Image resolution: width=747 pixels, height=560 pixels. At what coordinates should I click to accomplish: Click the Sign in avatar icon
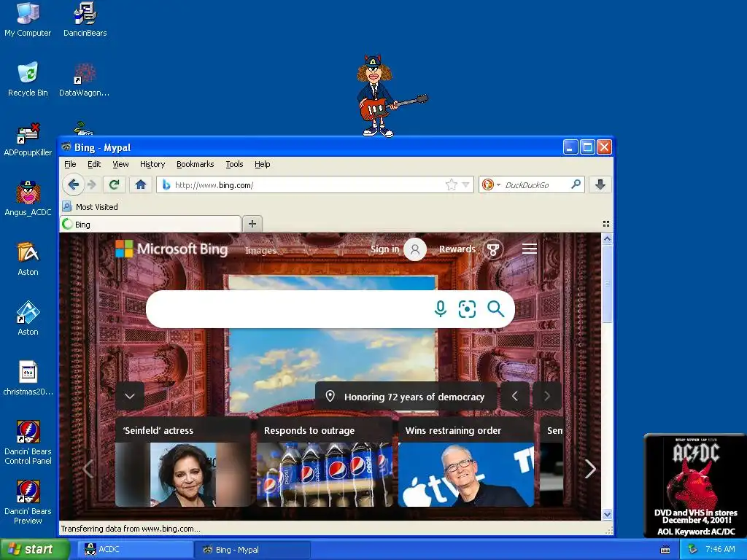415,249
